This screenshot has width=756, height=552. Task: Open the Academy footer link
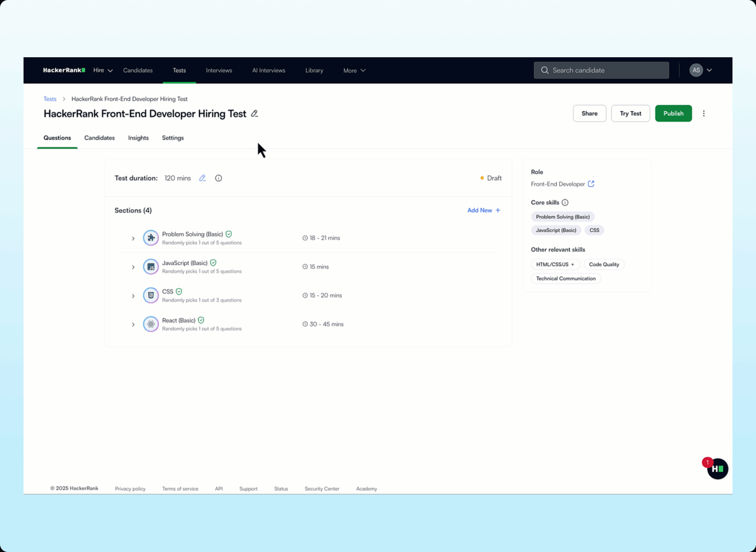coord(366,489)
